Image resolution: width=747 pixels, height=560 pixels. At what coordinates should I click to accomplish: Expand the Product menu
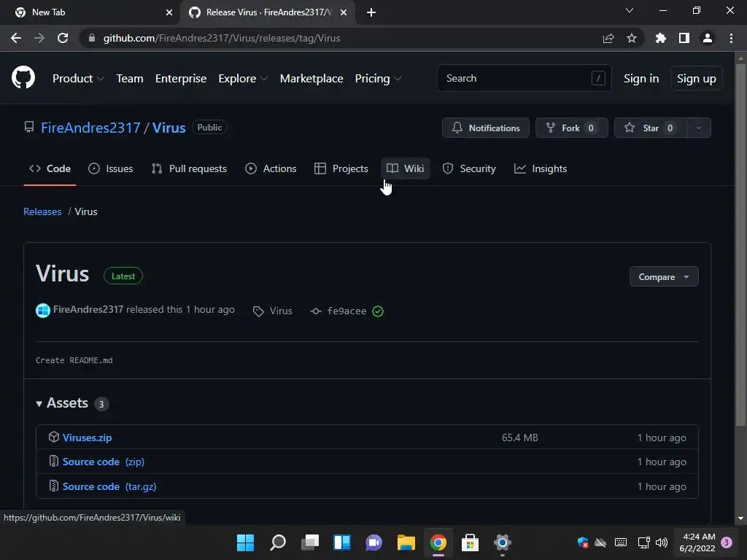click(78, 78)
